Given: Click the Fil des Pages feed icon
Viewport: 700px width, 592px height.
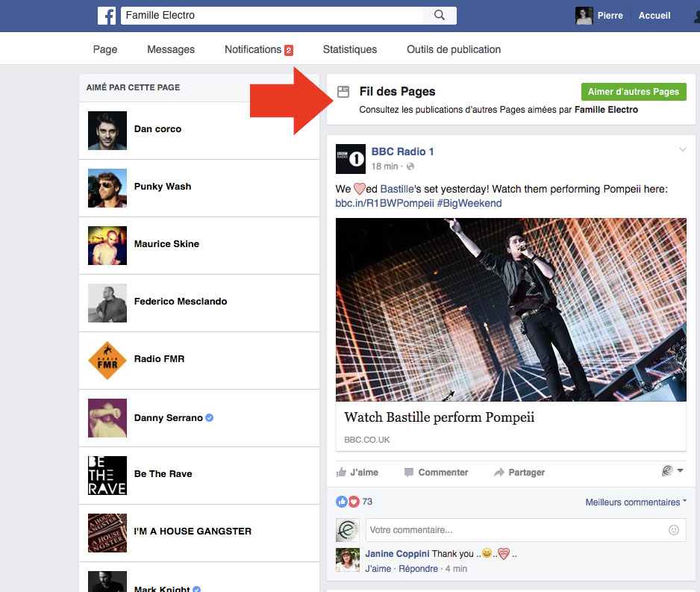Looking at the screenshot, I should click(343, 92).
